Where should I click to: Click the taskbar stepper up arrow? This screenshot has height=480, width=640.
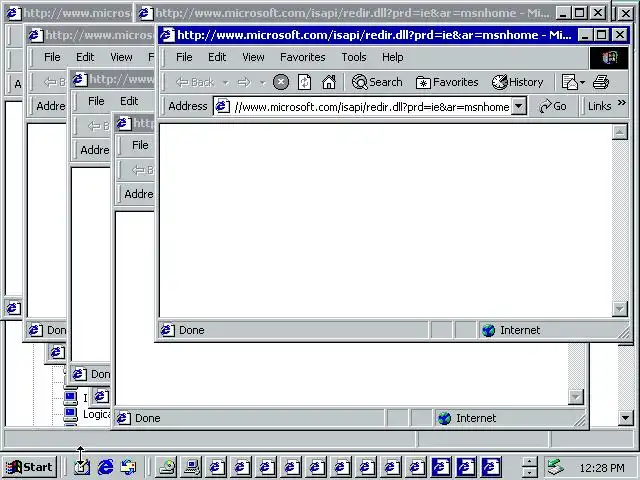(529, 462)
